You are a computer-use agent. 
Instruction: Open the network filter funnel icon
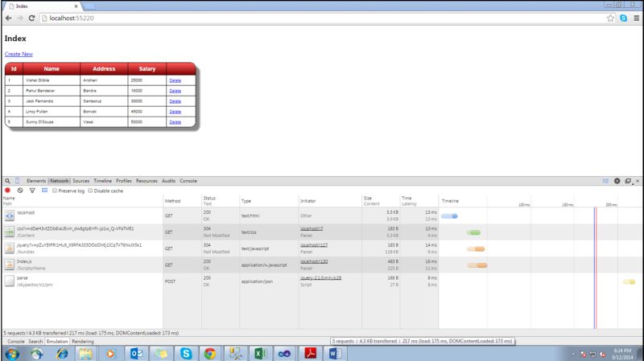pyautogui.click(x=32, y=191)
